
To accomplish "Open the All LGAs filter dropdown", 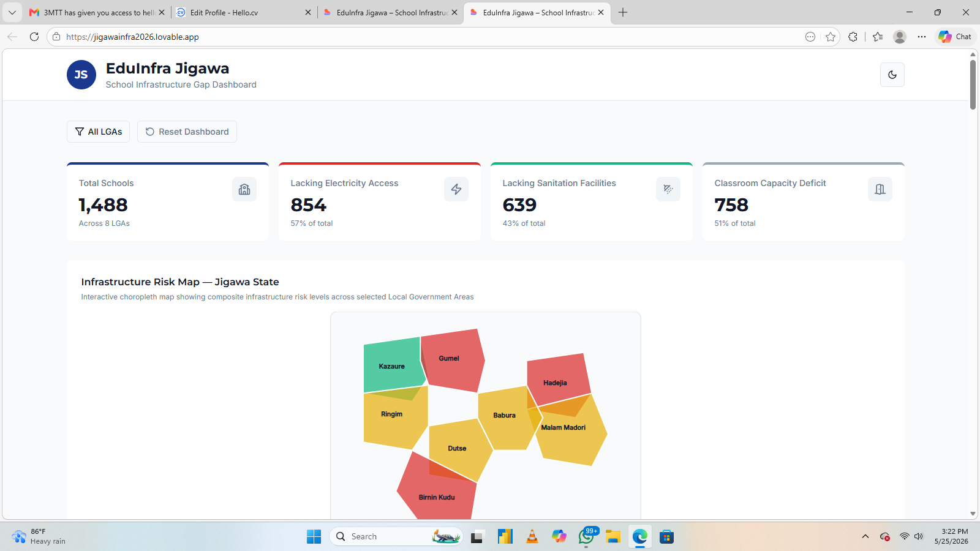I will (x=98, y=132).
